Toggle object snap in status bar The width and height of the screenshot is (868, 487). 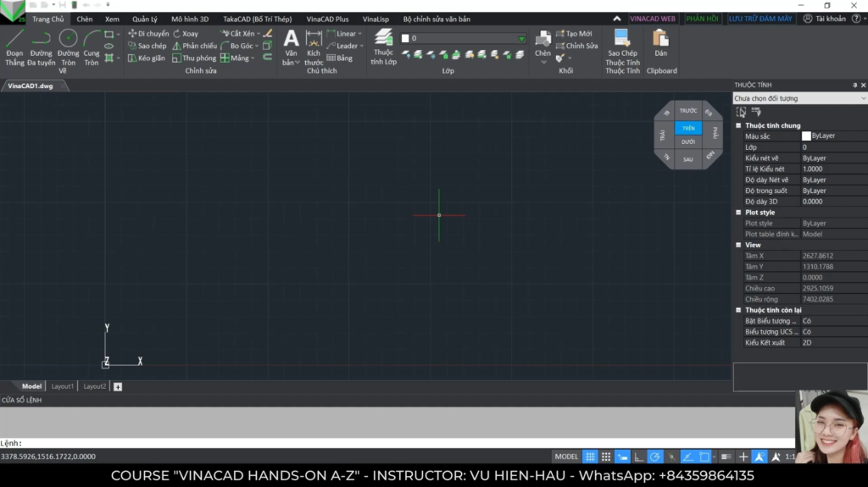(704, 457)
